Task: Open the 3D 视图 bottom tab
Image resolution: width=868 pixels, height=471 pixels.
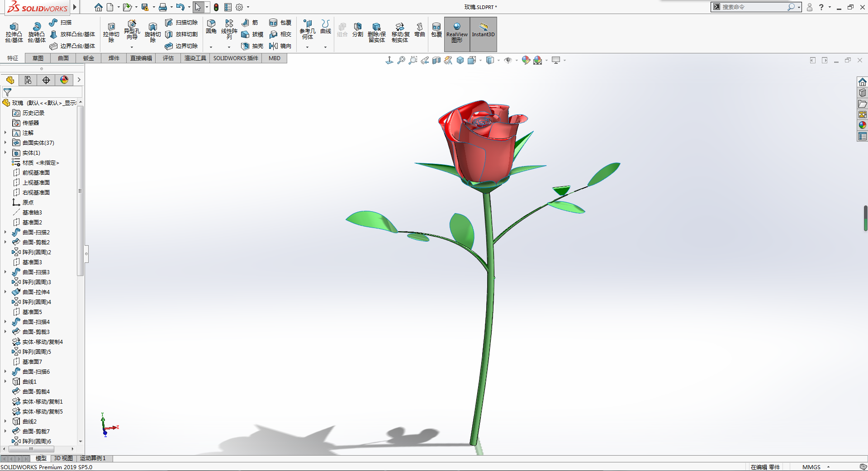Action: tap(63, 458)
